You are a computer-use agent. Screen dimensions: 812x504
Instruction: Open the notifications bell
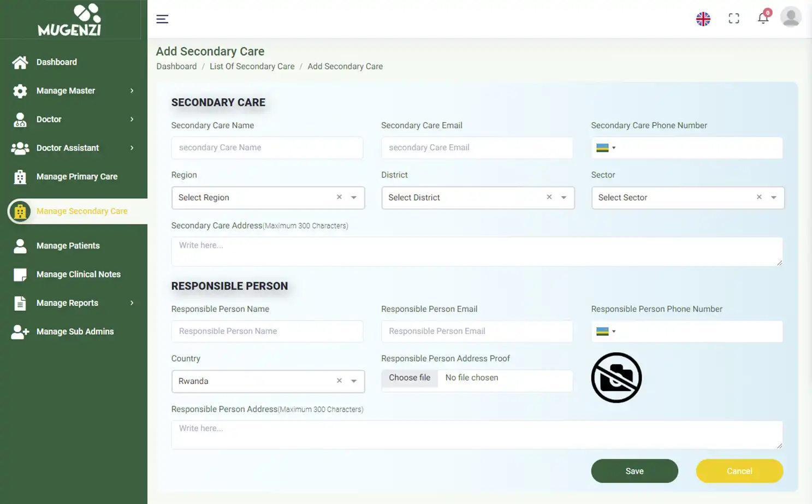(763, 18)
